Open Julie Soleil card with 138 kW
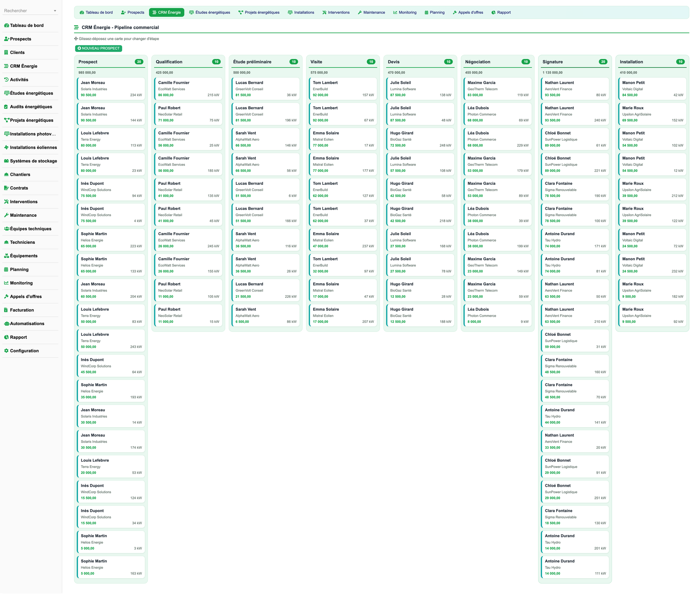The width and height of the screenshot is (700, 599). point(421,89)
